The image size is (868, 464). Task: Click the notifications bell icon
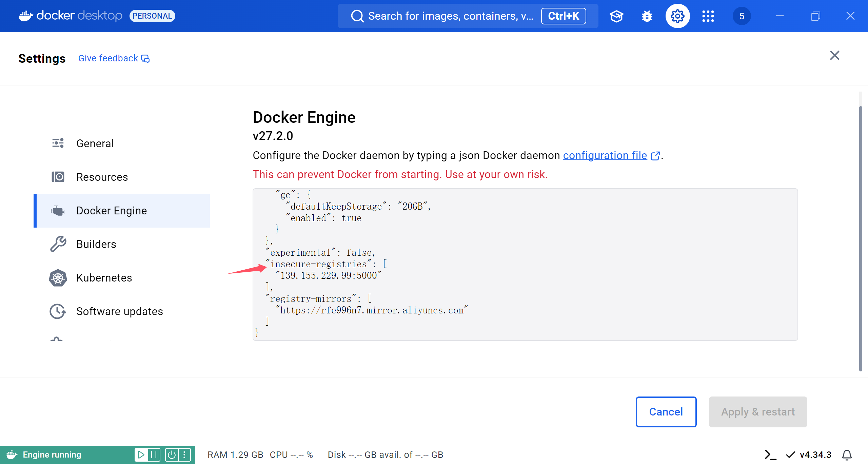click(847, 455)
